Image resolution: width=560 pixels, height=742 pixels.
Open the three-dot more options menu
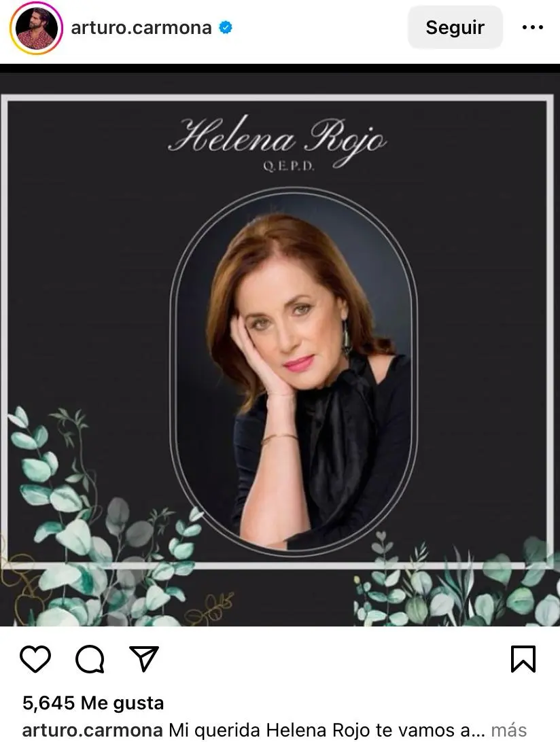(x=533, y=28)
